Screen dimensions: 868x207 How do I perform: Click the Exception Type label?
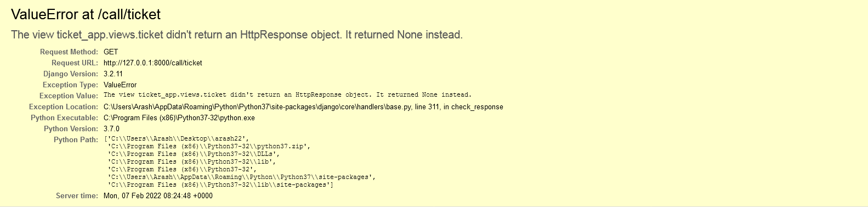[71, 85]
